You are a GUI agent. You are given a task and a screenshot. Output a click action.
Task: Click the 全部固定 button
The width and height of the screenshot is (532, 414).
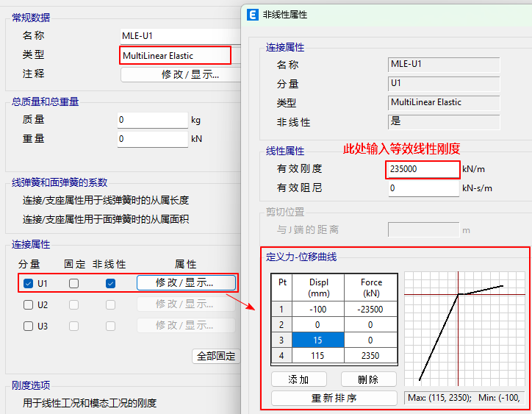[216, 356]
